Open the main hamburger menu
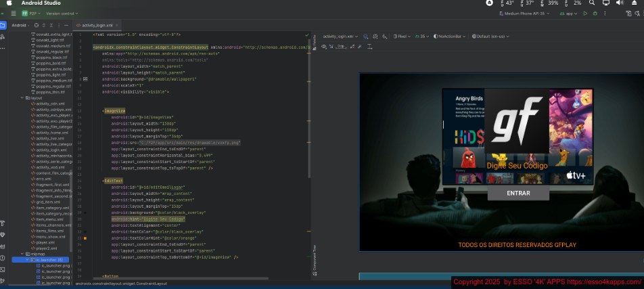Screen dimensions: 644x289 (x=14, y=13)
